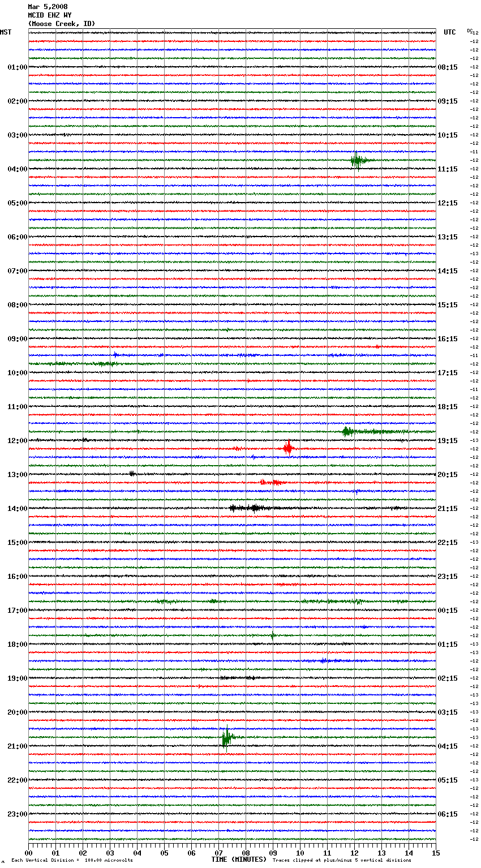The height and width of the screenshot is (868, 481).
Task: Select the 09:00 MST time label
Action: [18, 339]
